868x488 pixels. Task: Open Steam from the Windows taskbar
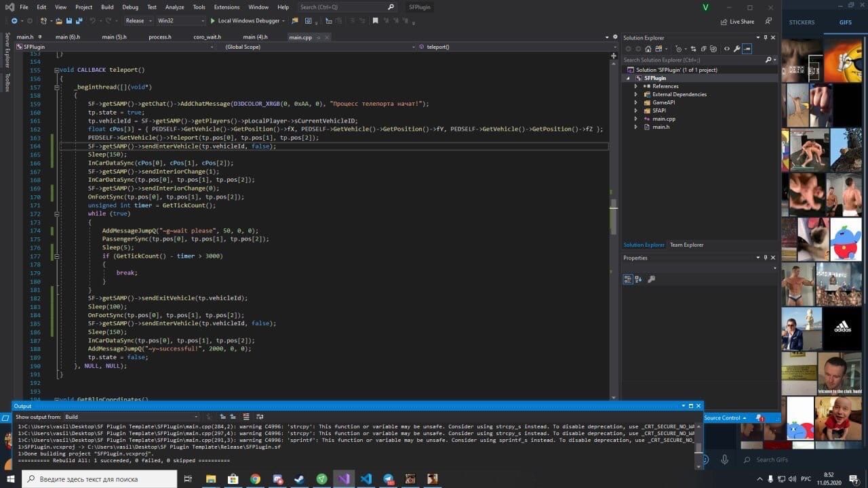pos(299,479)
